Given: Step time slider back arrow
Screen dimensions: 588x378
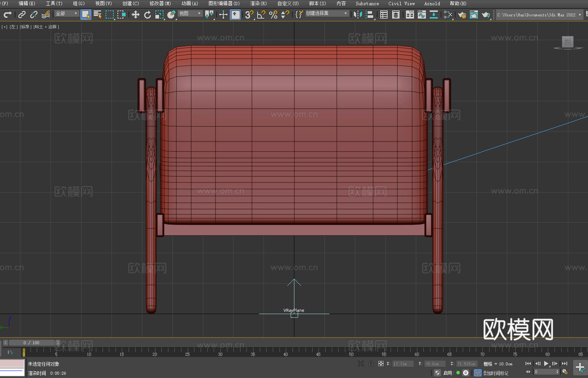Looking at the screenshot, I should [x=5, y=343].
